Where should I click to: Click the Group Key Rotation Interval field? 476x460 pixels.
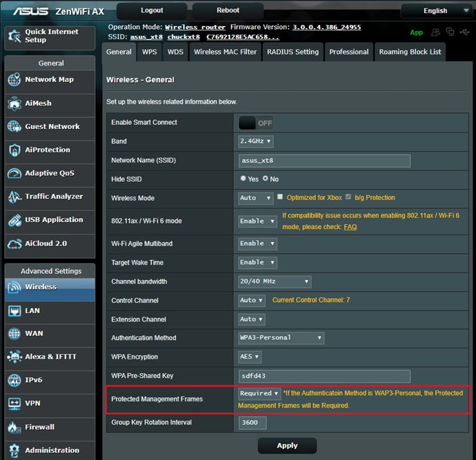point(252,423)
